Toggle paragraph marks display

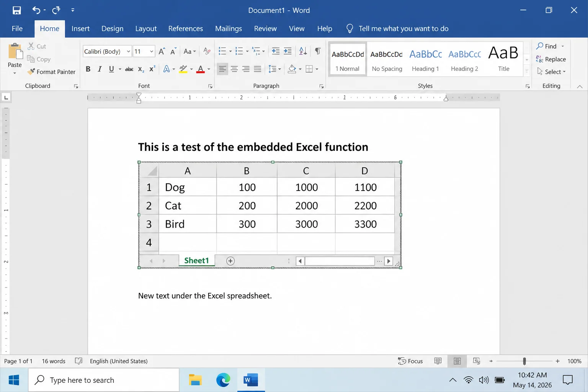tap(318, 51)
